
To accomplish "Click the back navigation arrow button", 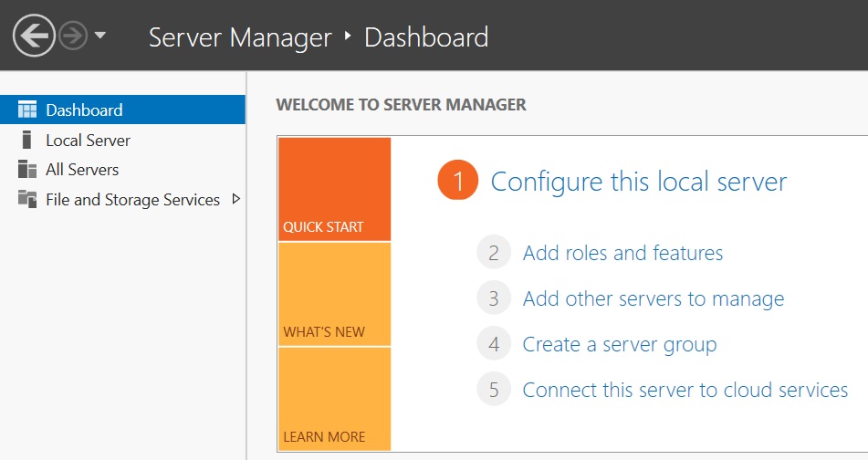I will tap(33, 37).
